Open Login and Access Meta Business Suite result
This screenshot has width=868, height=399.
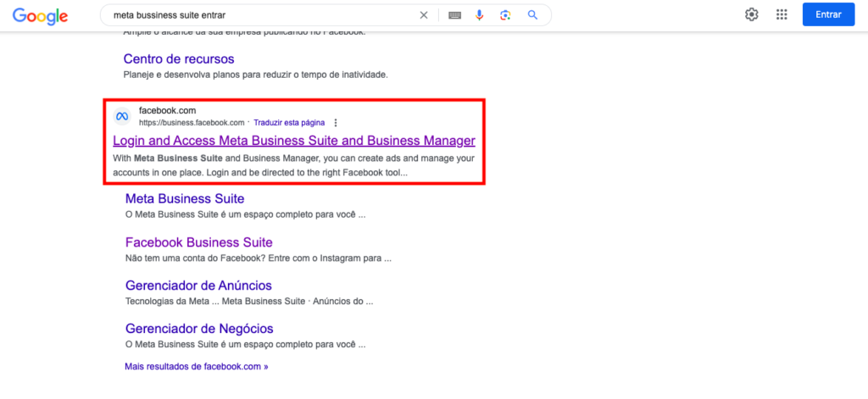pos(294,141)
